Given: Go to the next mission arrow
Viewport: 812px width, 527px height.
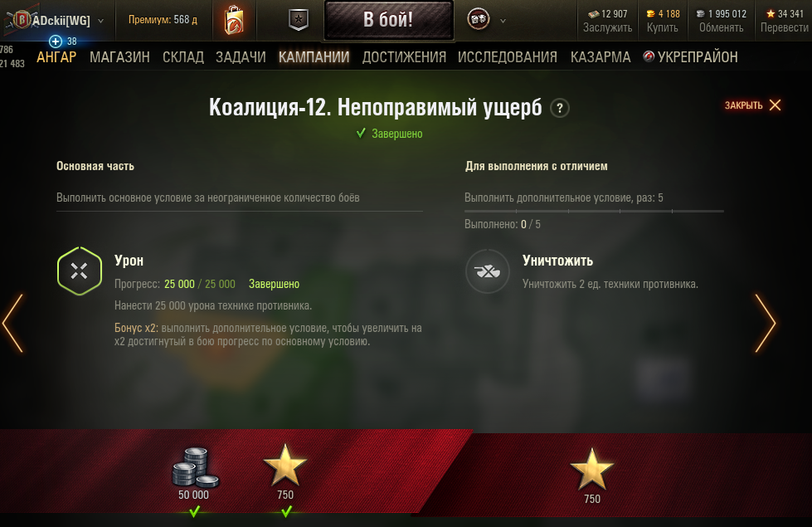Looking at the screenshot, I should coord(766,324).
